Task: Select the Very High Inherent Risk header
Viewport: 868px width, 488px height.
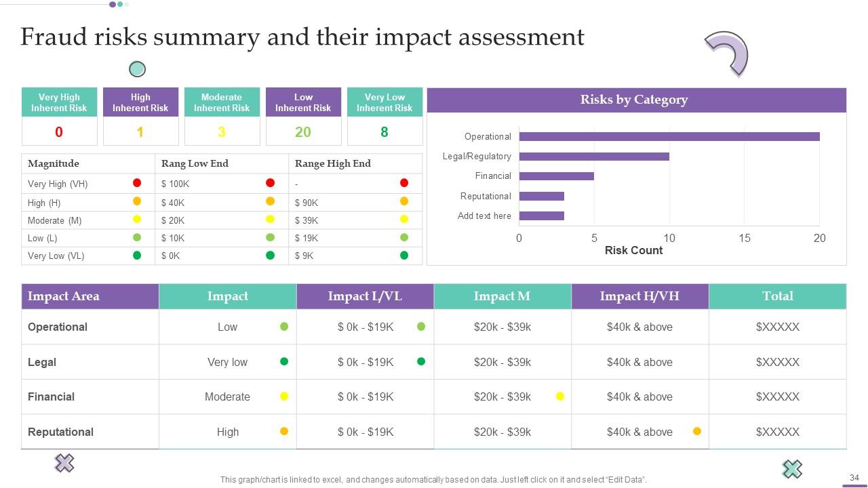Action: click(x=59, y=102)
